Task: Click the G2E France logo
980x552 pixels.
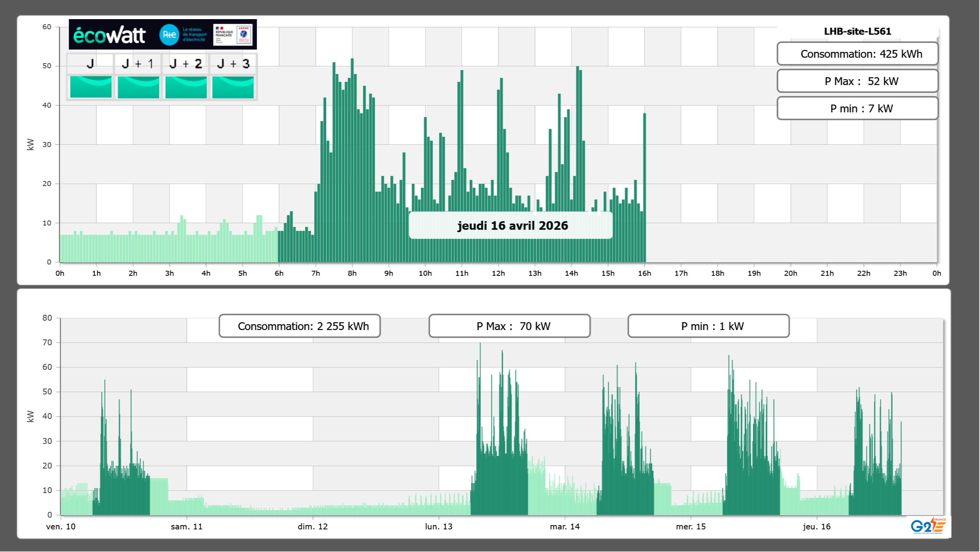Action: point(928,526)
